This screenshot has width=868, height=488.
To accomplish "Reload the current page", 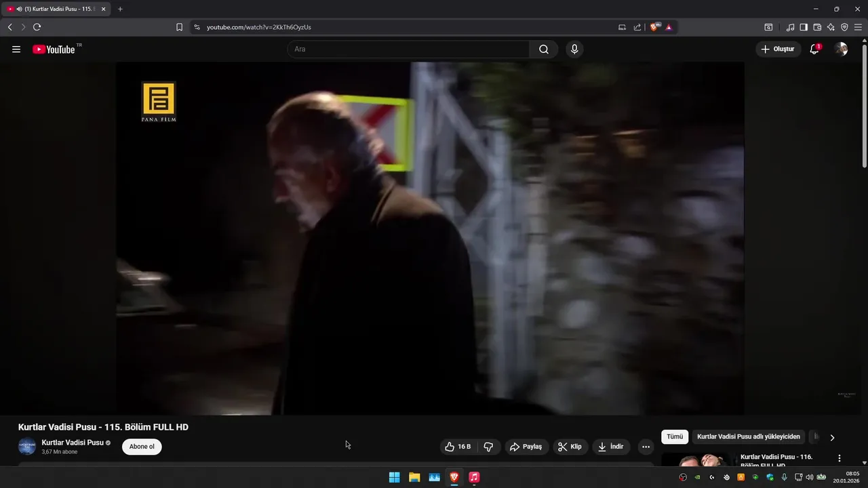I will tap(37, 27).
